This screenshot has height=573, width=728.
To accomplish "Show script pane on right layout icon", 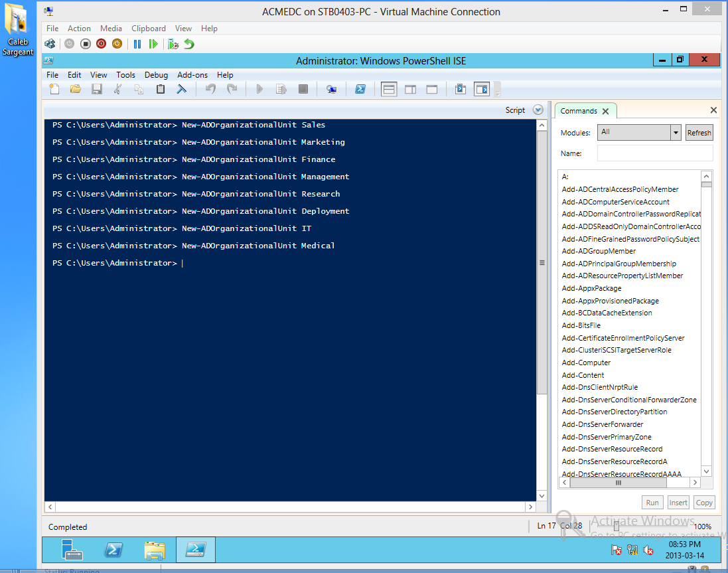I will (x=410, y=89).
